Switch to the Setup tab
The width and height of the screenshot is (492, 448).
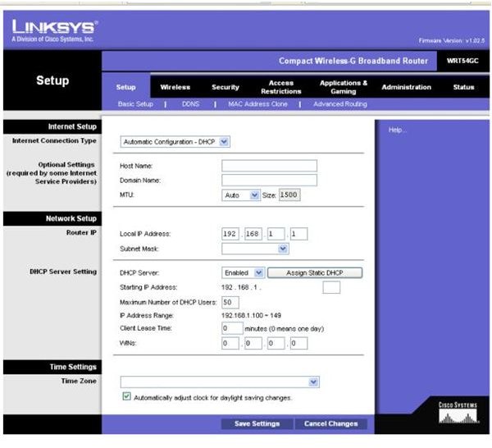coord(125,87)
